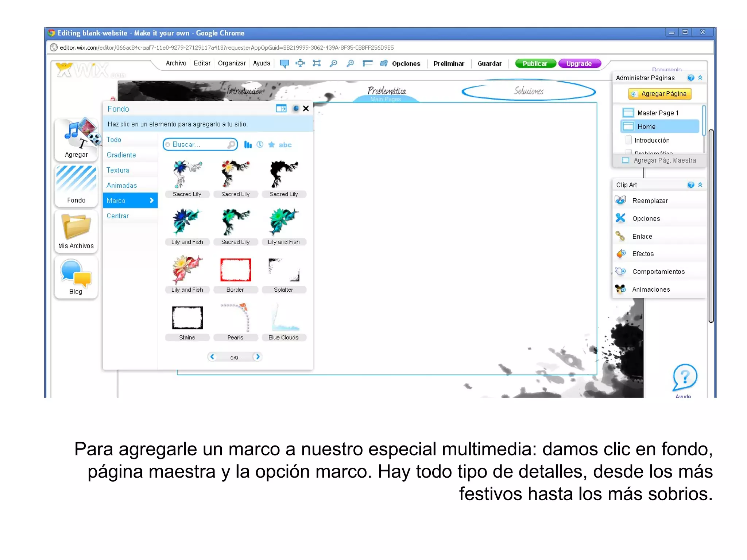Click the Animaciones icon
The height and width of the screenshot is (560, 747).
pyautogui.click(x=620, y=289)
